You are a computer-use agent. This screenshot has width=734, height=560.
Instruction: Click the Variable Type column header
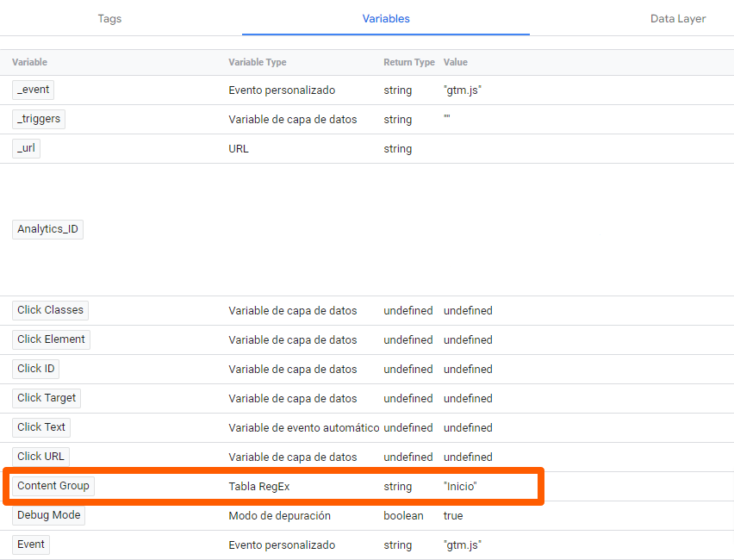[258, 62]
